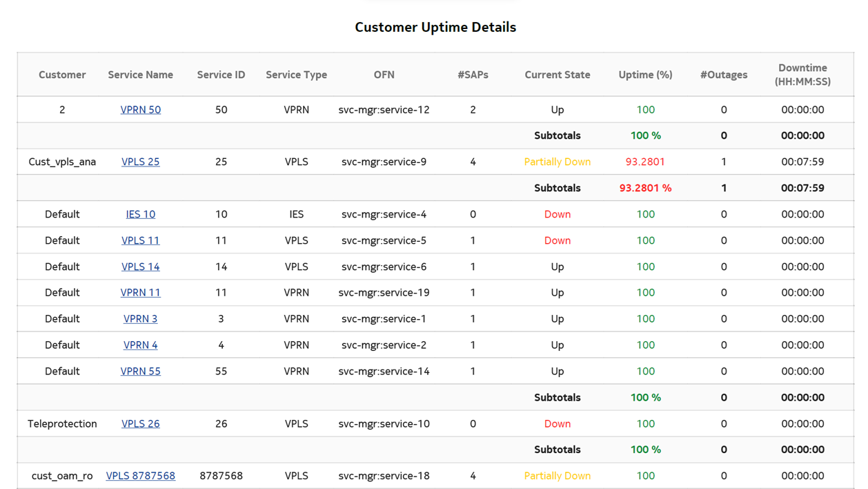Click the Current State column header
The width and height of the screenshot is (868, 489).
pyautogui.click(x=557, y=75)
